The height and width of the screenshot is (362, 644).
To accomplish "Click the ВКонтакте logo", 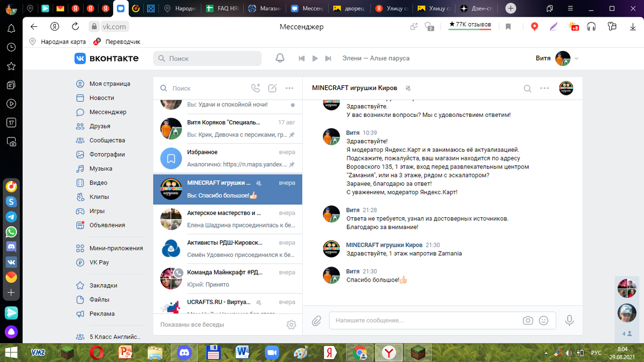I will point(106,58).
